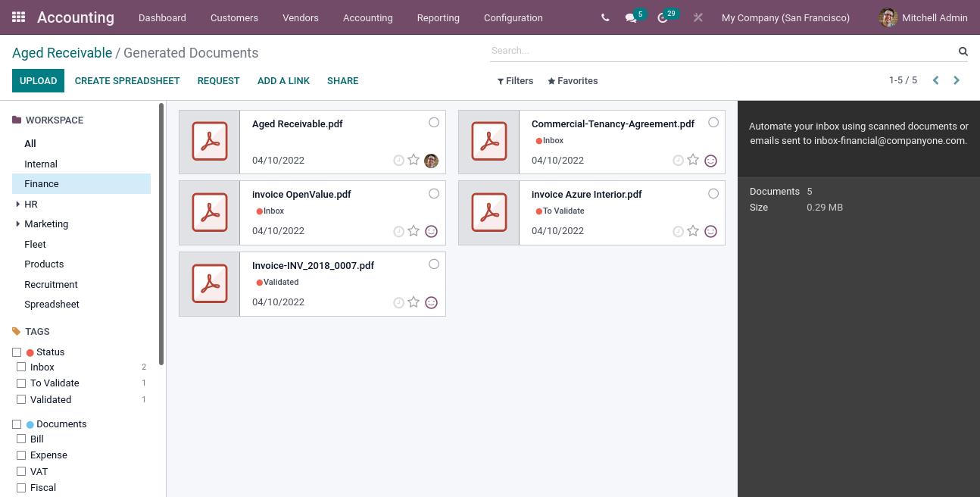980x497 pixels.
Task: Schedule activity clock on Commercial-Tenancy-Agreement.pdf
Action: (x=678, y=161)
